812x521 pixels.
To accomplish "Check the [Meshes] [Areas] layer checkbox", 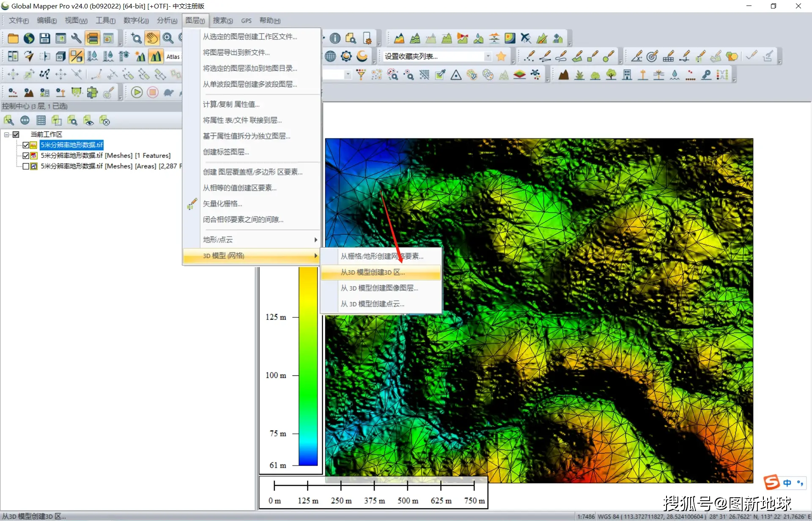I will pyautogui.click(x=26, y=166).
